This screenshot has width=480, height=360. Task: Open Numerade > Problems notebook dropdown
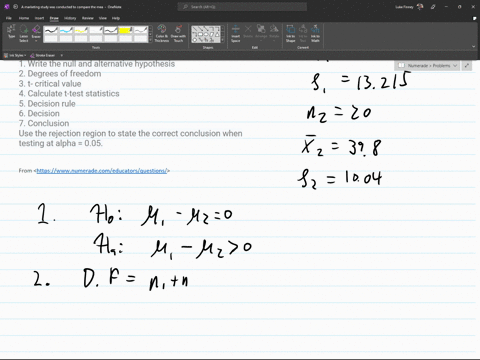coord(428,66)
